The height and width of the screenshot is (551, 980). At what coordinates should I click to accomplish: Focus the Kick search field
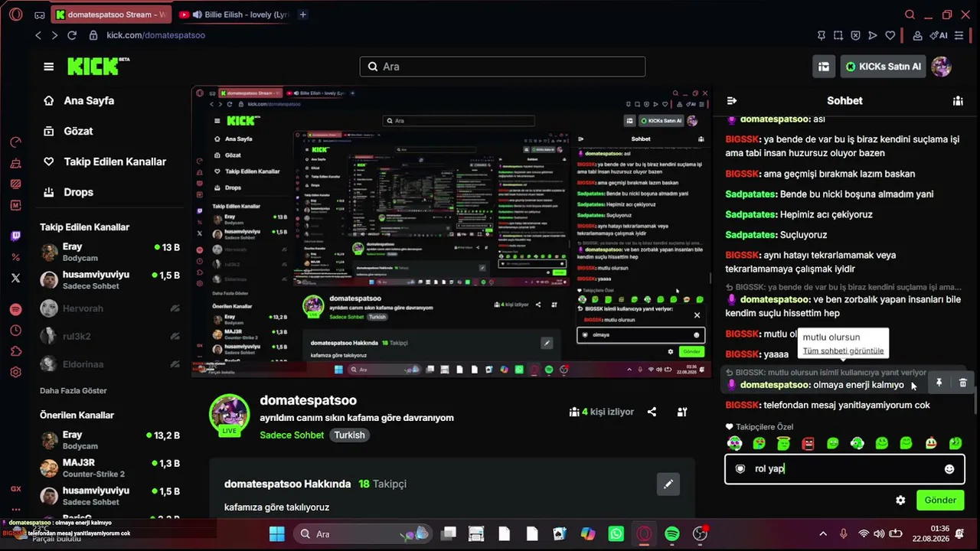pyautogui.click(x=502, y=67)
